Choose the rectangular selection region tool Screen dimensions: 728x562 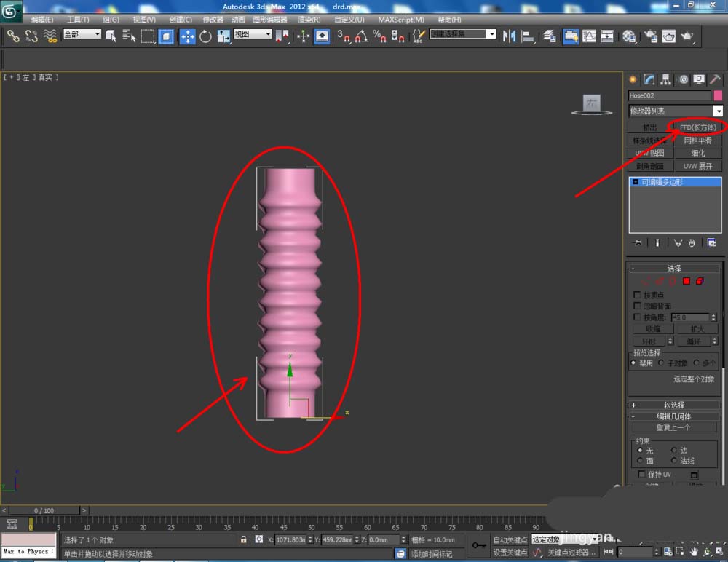click(148, 36)
